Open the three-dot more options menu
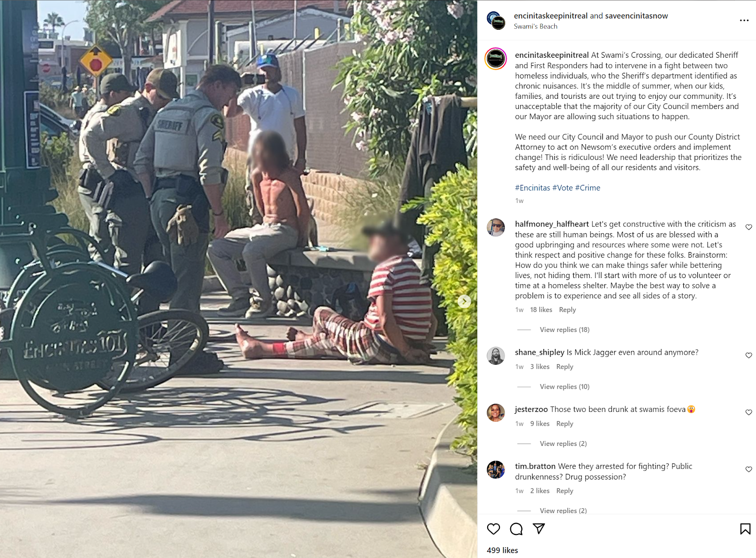Screen dimensions: 756x558 click(x=744, y=20)
